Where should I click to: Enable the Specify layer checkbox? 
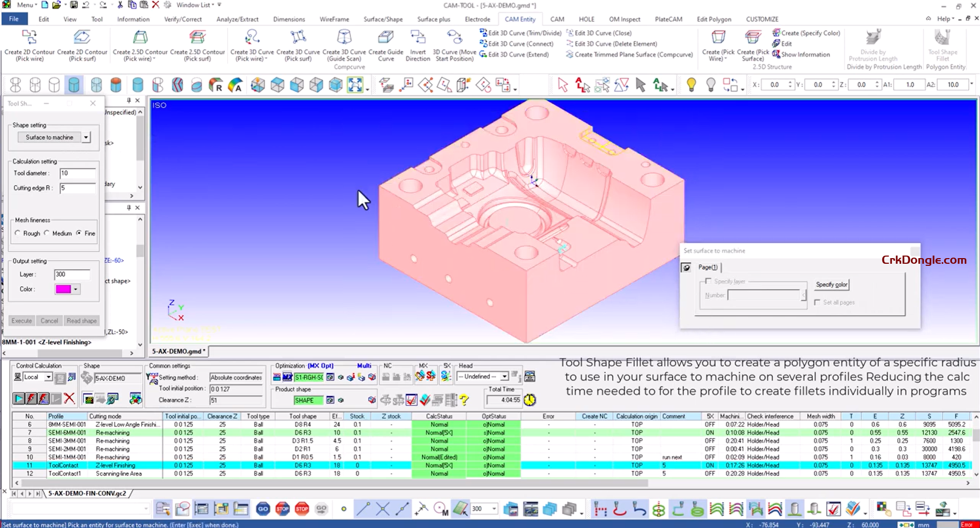(x=709, y=281)
